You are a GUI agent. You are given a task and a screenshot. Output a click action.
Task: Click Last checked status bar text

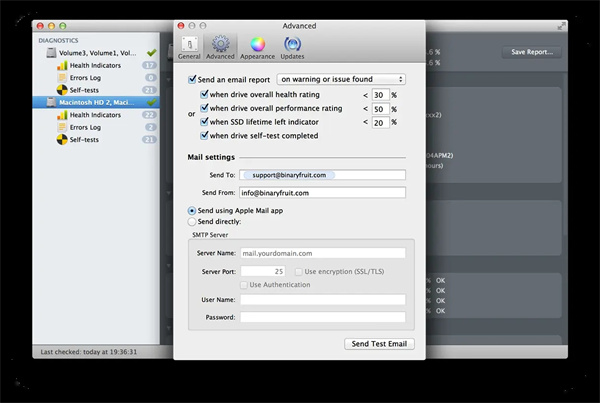point(88,352)
